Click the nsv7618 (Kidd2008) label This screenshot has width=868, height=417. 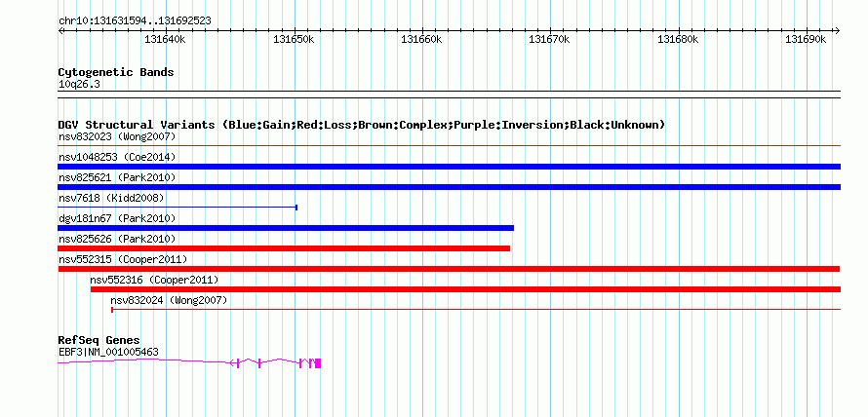[x=111, y=198]
